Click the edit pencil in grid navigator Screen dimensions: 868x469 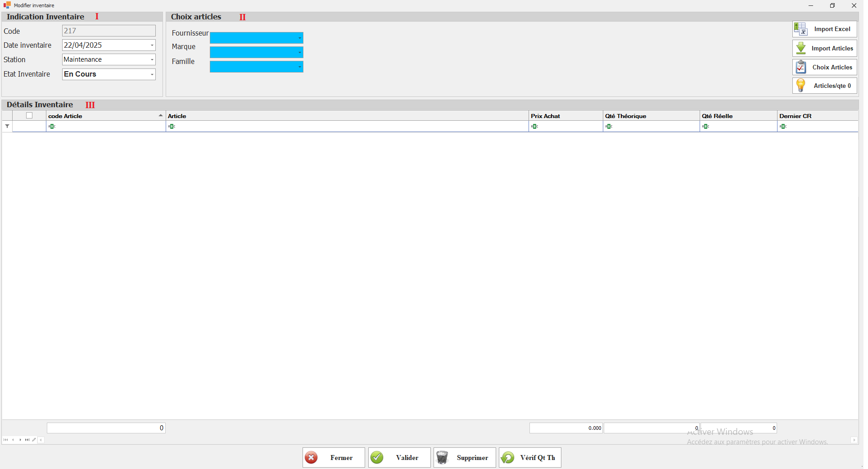point(34,440)
